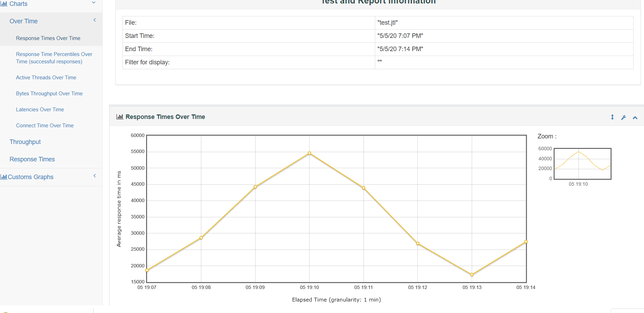Click the 05 19:14 x-axis tick label
644x313 pixels.
tap(526, 287)
